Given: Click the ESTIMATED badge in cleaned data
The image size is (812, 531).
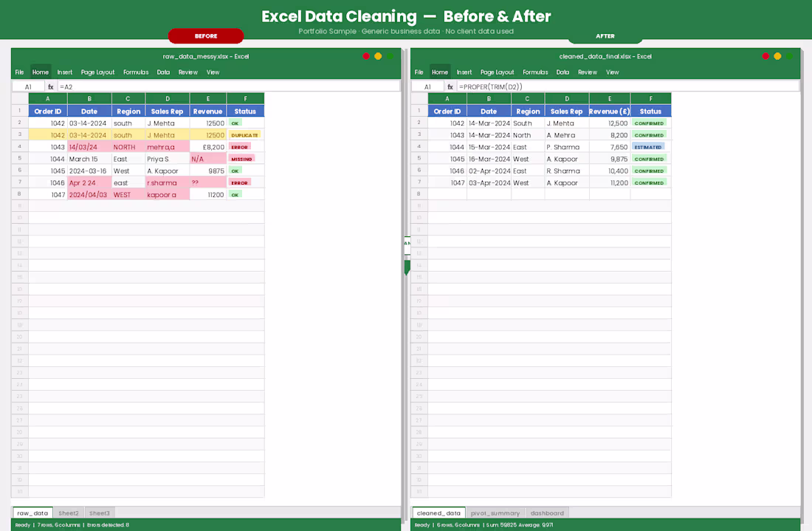Looking at the screenshot, I should coord(649,147).
